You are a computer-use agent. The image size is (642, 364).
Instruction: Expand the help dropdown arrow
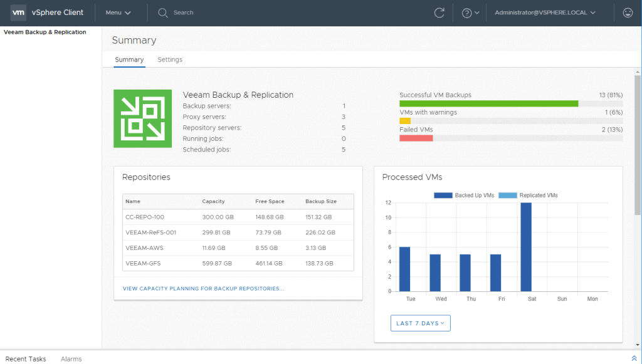coord(477,13)
